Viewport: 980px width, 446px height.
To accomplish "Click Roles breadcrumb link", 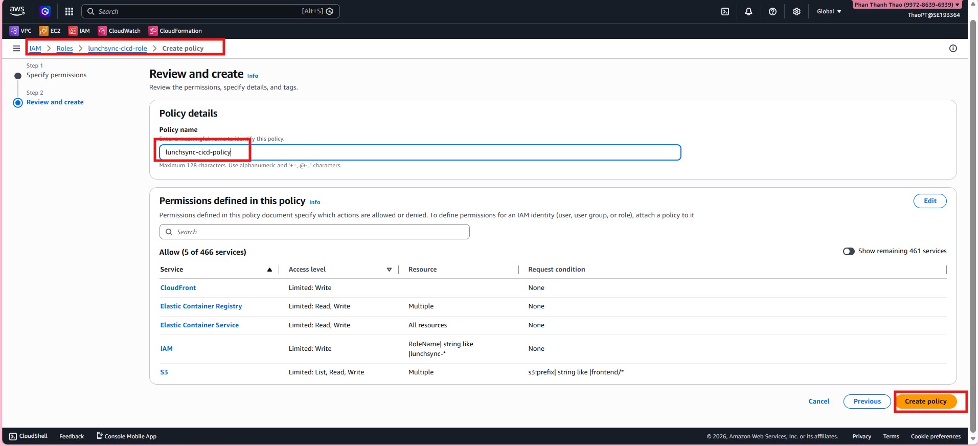I will [64, 48].
